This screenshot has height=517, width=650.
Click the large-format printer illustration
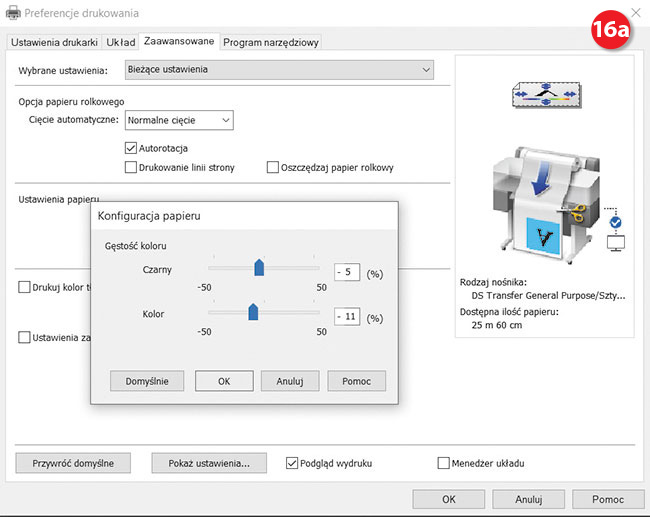pyautogui.click(x=539, y=201)
